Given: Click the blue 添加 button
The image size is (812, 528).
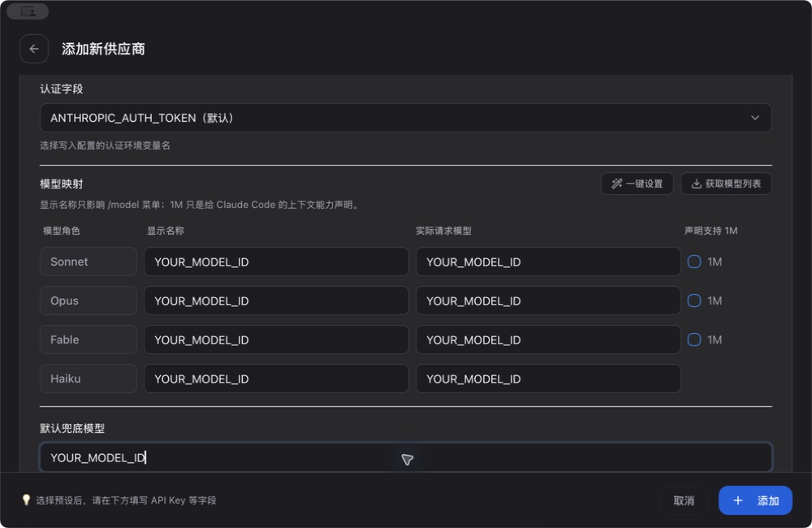Looking at the screenshot, I should tap(755, 500).
